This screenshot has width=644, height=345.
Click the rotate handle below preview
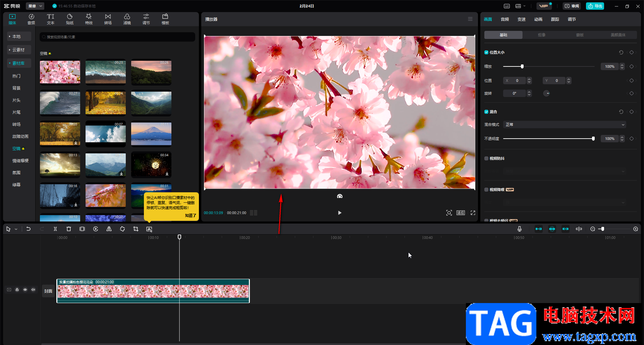pos(340,196)
